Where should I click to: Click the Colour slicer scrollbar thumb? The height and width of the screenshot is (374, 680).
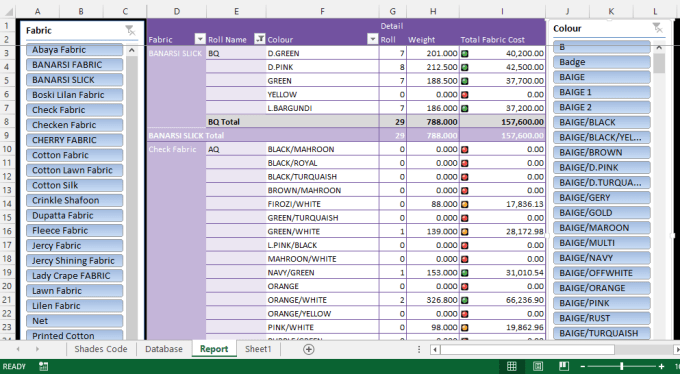[x=659, y=63]
